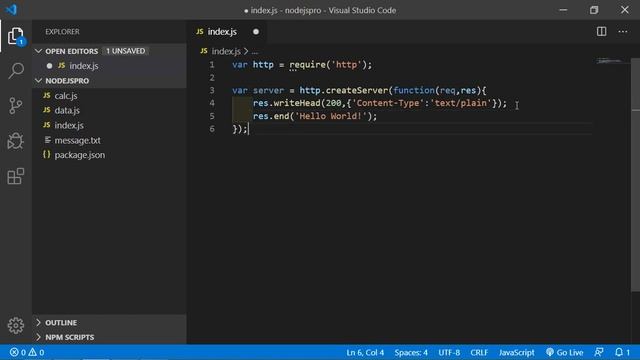The width and height of the screenshot is (640, 360).
Task: Click the errors and warnings status indicator
Action: pos(27,352)
